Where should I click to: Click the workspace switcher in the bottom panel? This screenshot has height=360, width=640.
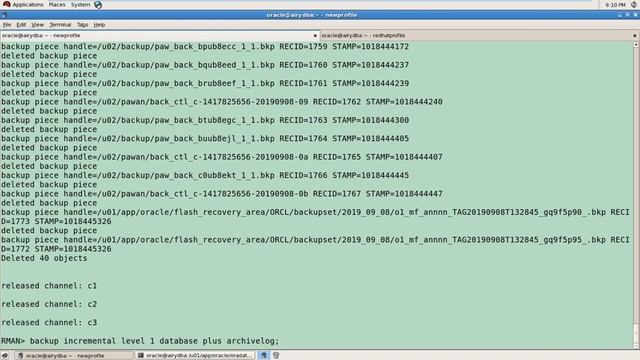click(x=264, y=356)
